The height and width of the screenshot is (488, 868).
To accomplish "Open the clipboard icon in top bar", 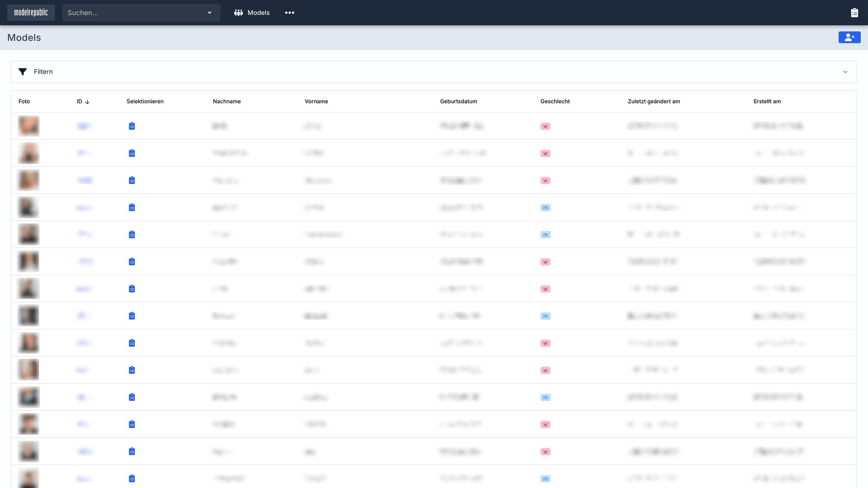I will point(854,13).
